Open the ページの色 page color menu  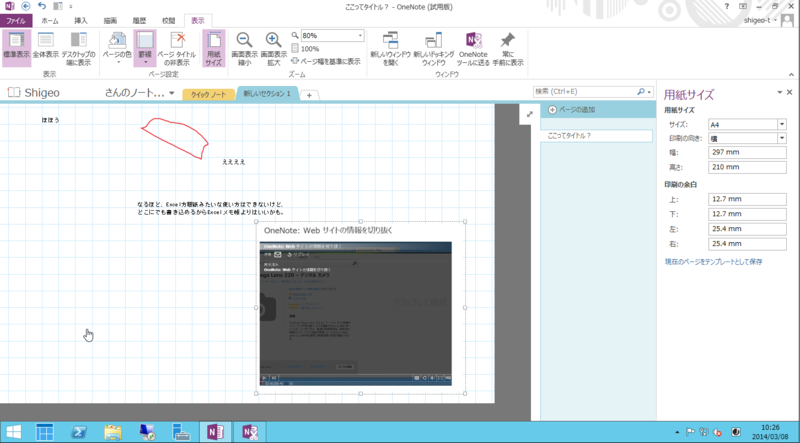click(x=117, y=48)
